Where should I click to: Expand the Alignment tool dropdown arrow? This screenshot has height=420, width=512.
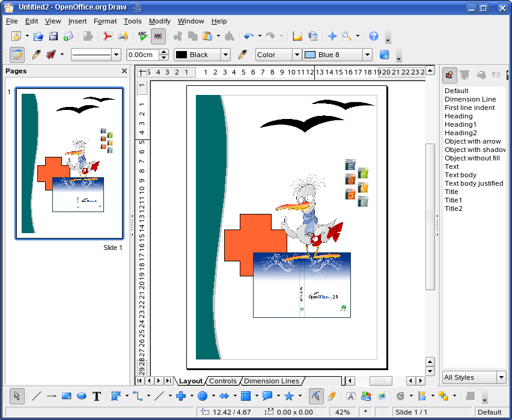433,396
